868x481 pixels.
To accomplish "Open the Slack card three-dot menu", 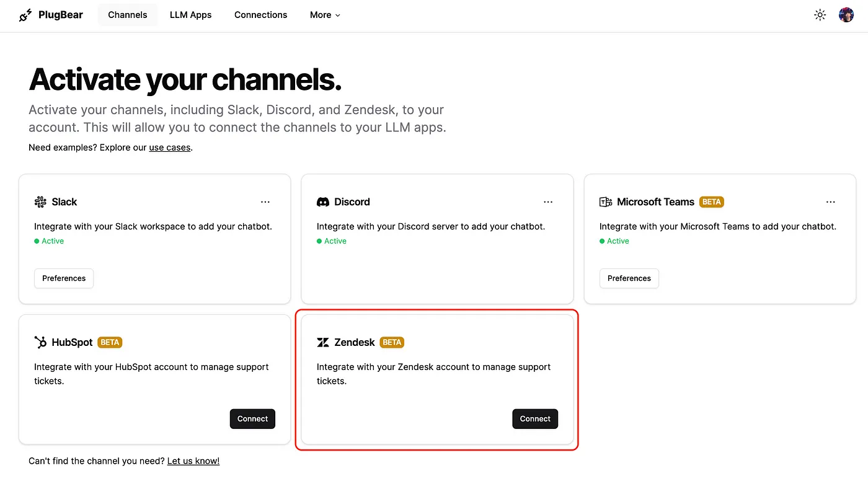I will point(265,202).
